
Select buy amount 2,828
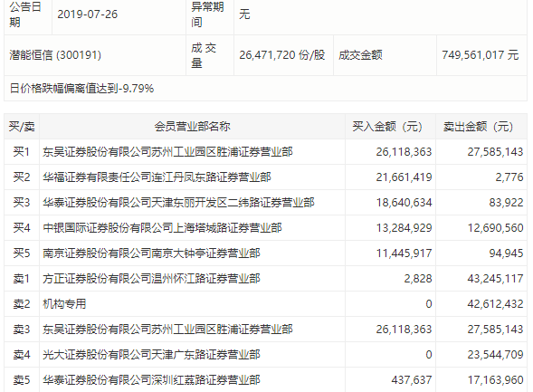[418, 279]
